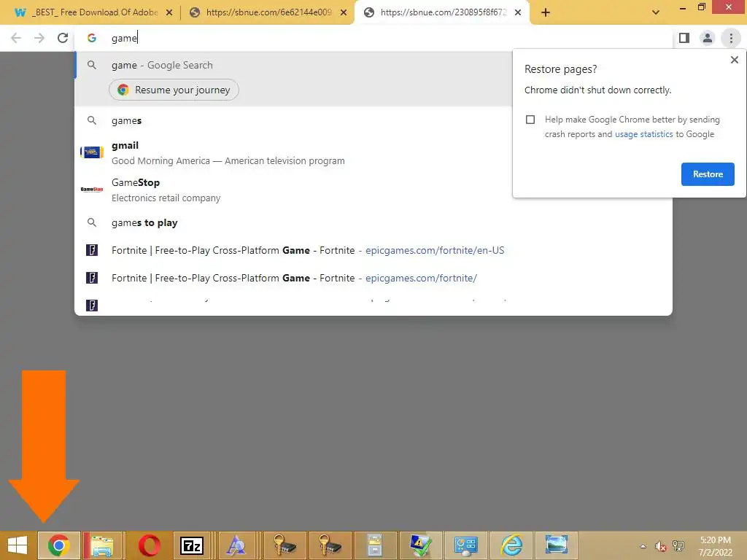
Task: Open the second key-and-chip taskbar icon
Action: coord(330,545)
